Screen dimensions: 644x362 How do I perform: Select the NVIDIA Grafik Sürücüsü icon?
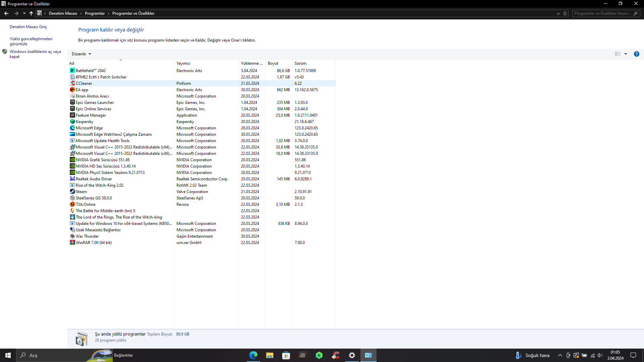[72, 160]
